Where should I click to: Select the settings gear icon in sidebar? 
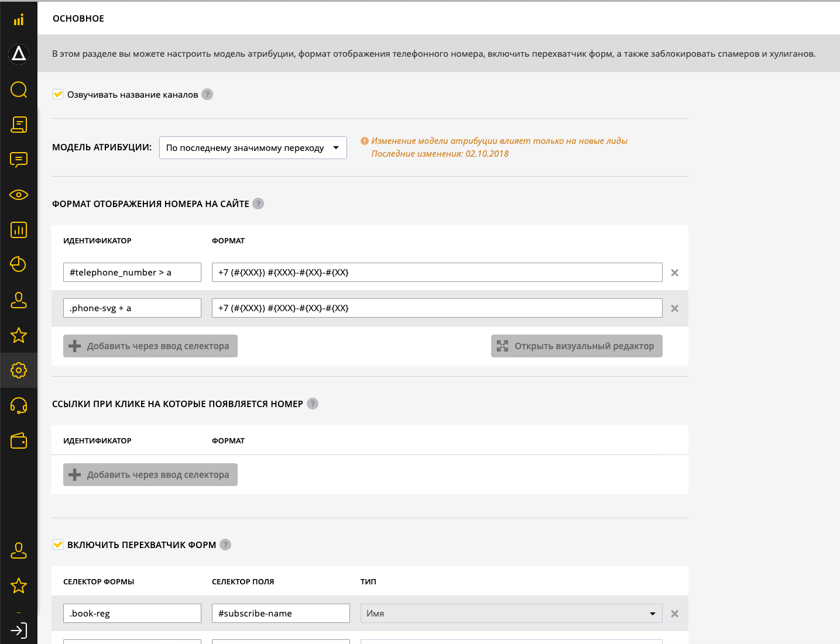click(19, 370)
